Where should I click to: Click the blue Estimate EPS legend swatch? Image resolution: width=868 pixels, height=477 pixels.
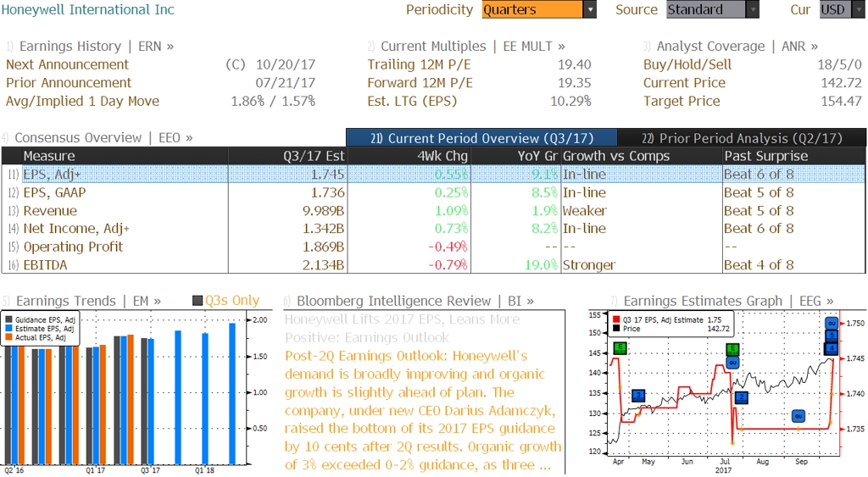pyautogui.click(x=8, y=329)
